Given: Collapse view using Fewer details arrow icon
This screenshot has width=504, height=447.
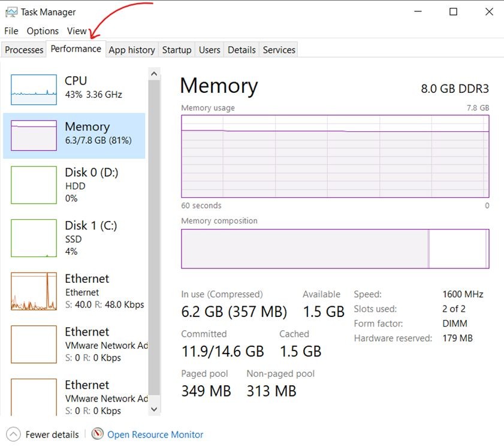Looking at the screenshot, I should click(14, 434).
